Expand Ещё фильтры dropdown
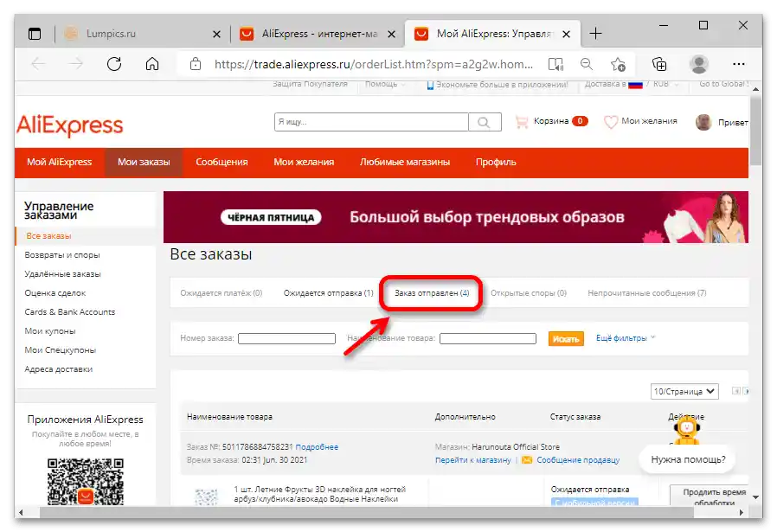 (626, 338)
